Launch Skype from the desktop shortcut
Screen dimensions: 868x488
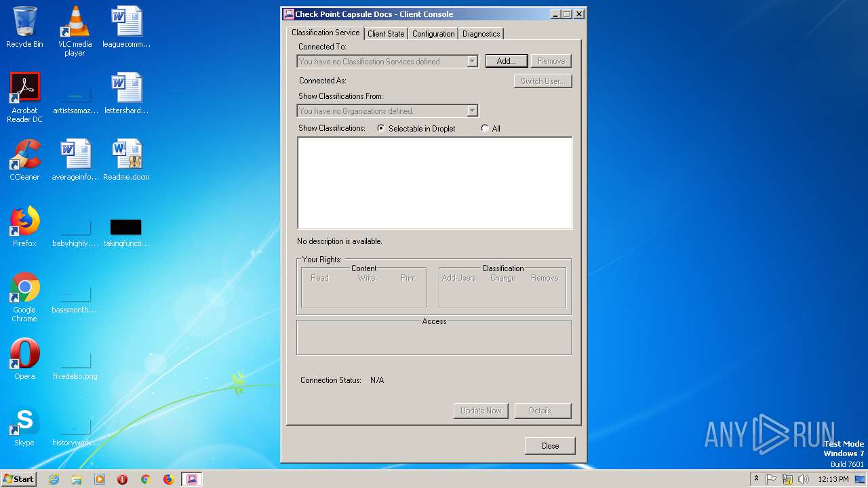point(24,426)
